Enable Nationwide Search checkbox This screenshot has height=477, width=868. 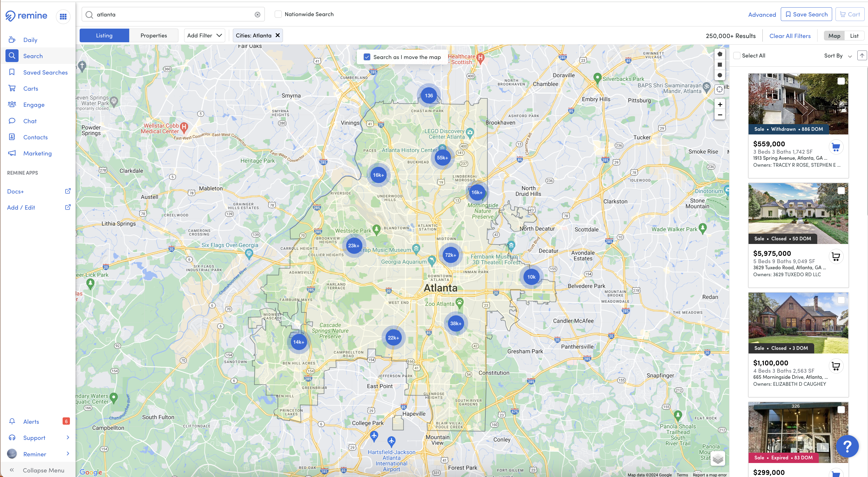coord(278,14)
